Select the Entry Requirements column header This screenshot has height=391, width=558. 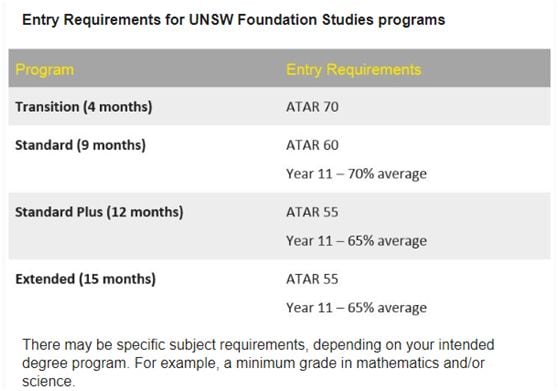[354, 69]
